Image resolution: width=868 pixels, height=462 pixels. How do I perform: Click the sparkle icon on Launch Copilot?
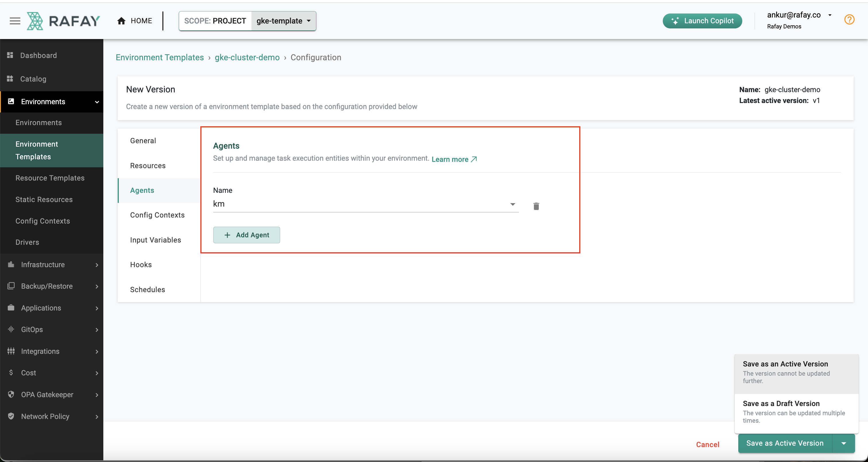click(x=675, y=21)
